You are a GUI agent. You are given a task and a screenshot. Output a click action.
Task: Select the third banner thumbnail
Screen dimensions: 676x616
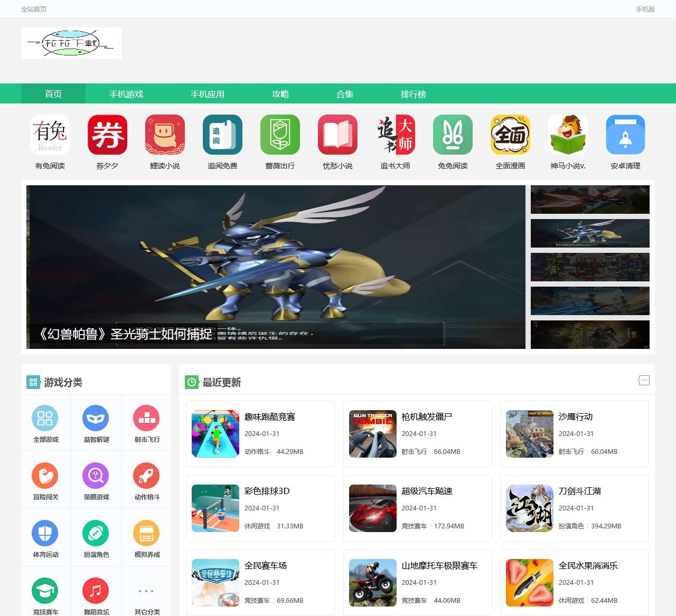click(x=590, y=267)
